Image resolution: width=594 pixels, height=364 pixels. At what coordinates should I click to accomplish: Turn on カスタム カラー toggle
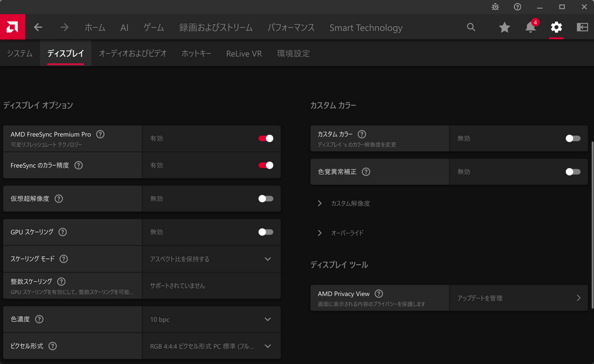(x=573, y=138)
